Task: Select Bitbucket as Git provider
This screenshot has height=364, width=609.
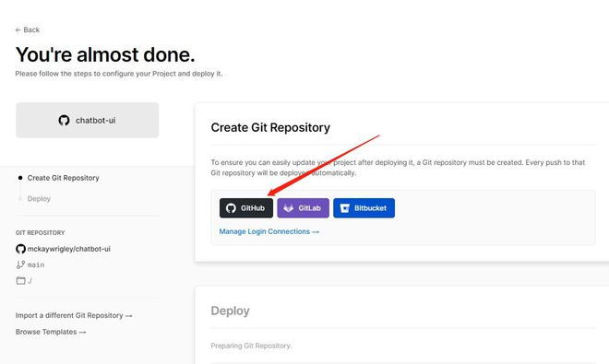Action: tap(364, 208)
